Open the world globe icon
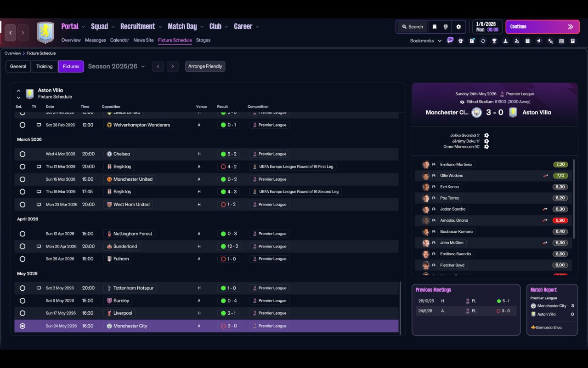 (446, 27)
